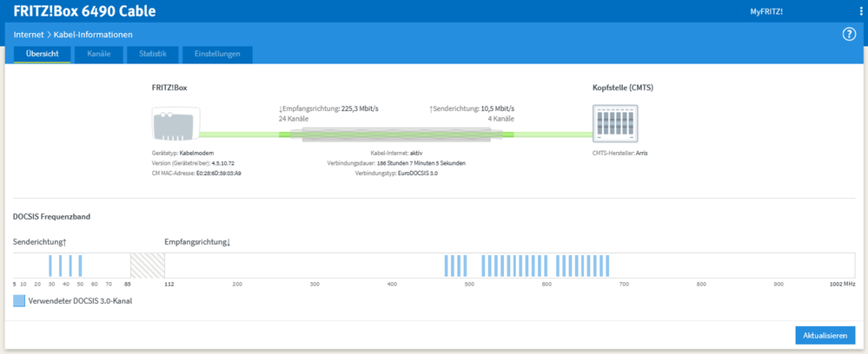Click the upstream channel bar near 30 MHz
The width and height of the screenshot is (868, 354).
pyautogui.click(x=50, y=265)
